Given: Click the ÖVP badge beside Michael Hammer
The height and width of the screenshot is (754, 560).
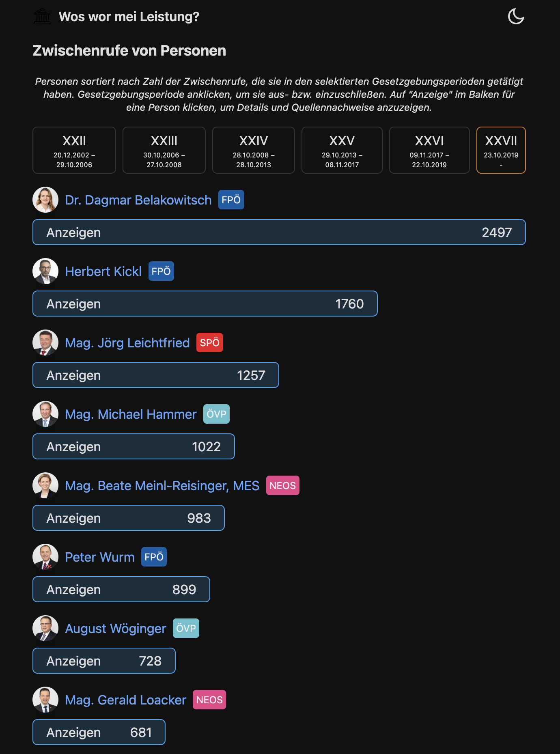Looking at the screenshot, I should [x=216, y=414].
